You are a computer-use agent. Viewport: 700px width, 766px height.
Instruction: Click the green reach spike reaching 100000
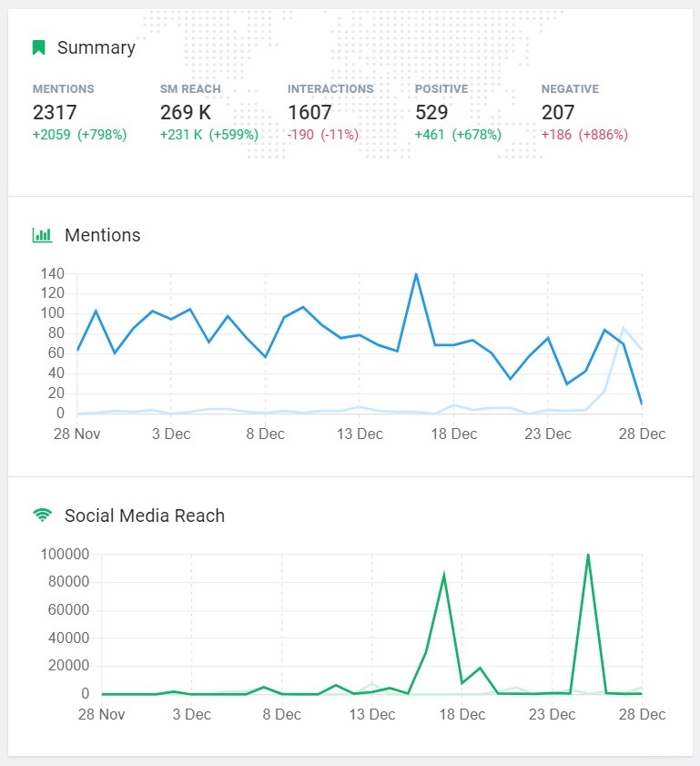tap(588, 555)
